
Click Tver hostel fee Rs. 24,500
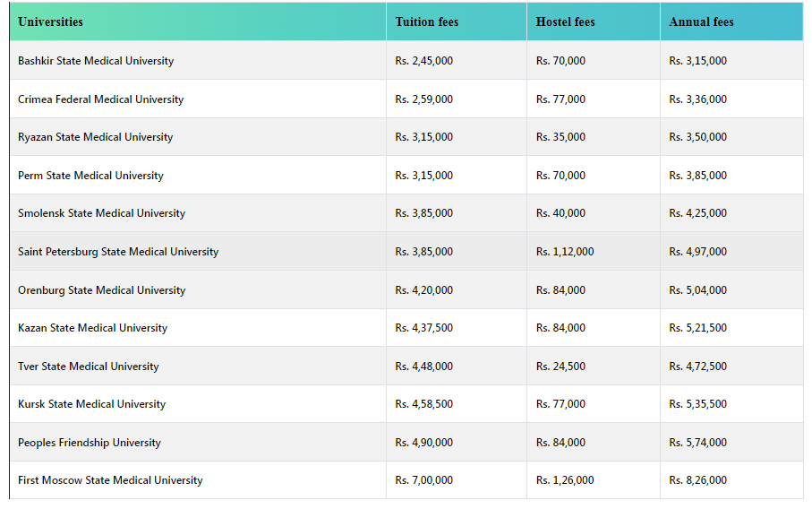click(x=560, y=367)
